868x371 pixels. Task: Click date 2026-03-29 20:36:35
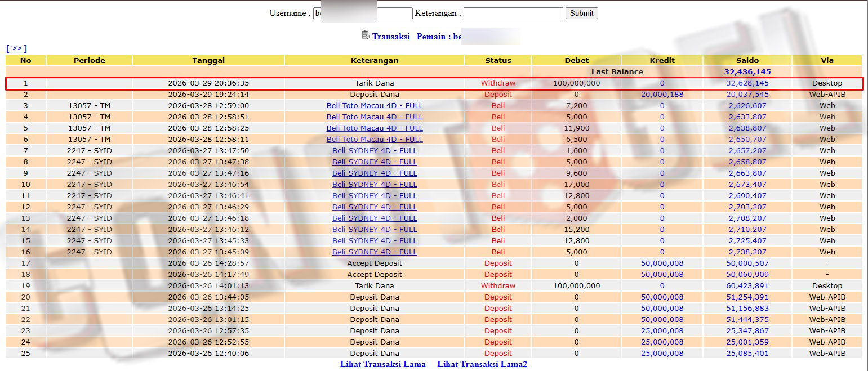pos(208,83)
